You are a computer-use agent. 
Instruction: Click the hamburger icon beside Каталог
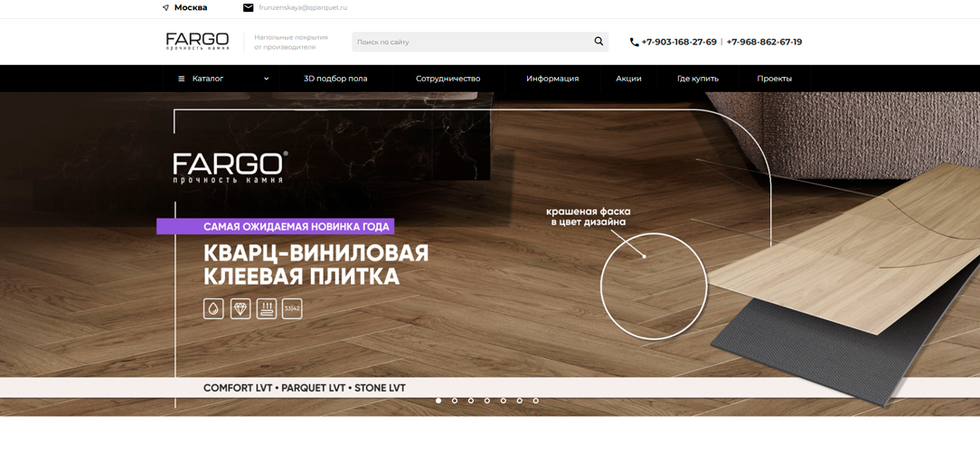(181, 79)
